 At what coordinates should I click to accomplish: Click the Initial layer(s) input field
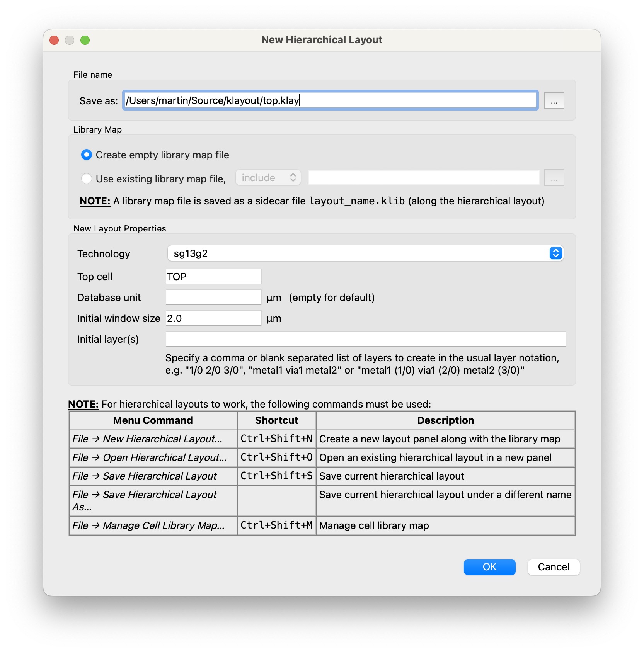[365, 339]
